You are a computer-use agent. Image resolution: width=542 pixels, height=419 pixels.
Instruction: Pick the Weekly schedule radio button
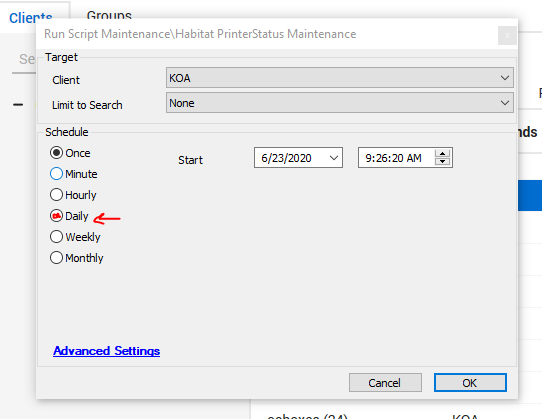tap(75, 237)
